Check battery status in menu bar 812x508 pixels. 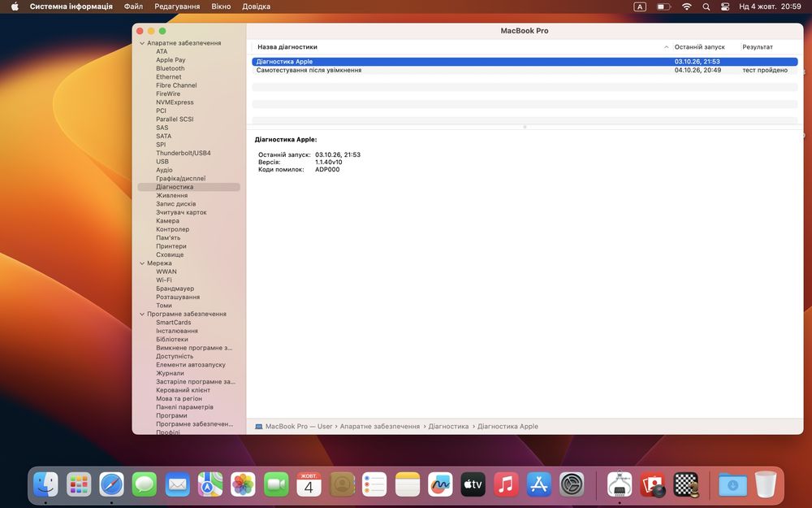[x=664, y=7]
